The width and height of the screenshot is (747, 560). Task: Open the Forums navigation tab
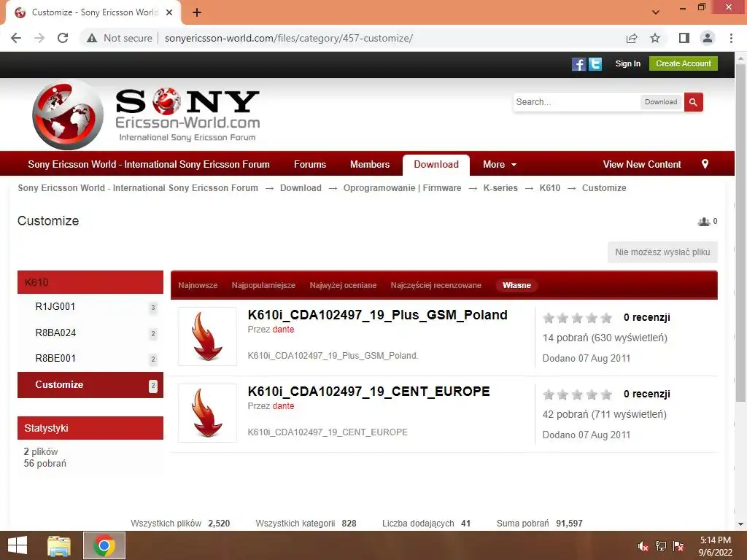tap(310, 164)
